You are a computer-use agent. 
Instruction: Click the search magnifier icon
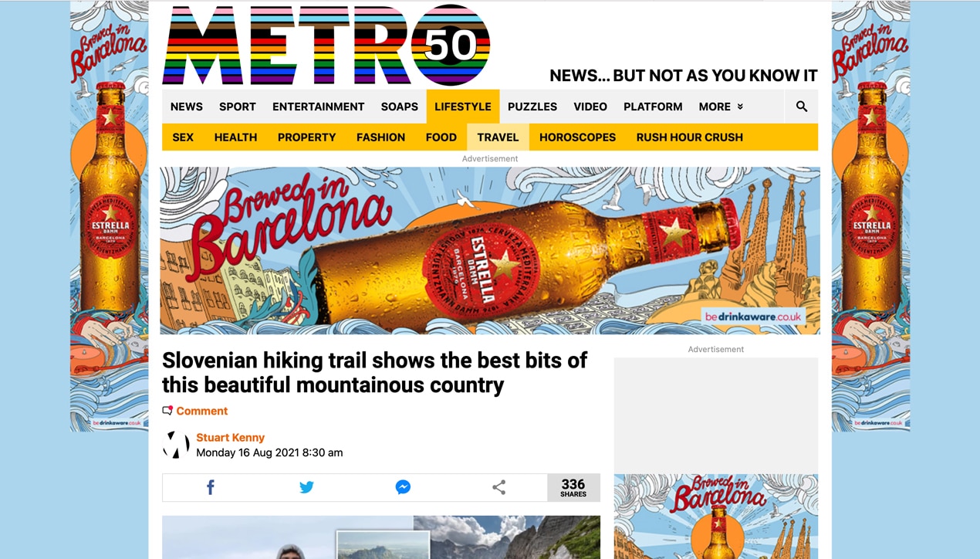coord(801,107)
